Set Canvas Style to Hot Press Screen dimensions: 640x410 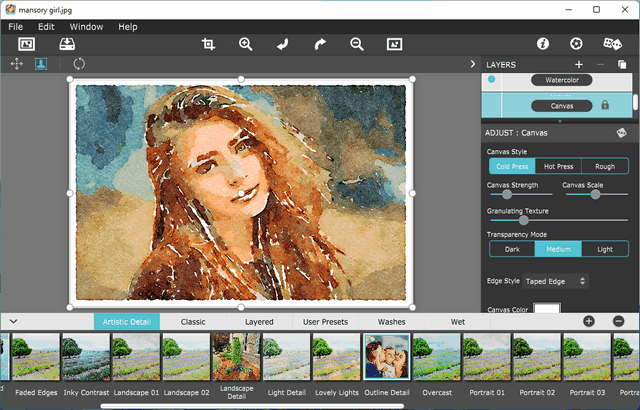558,167
